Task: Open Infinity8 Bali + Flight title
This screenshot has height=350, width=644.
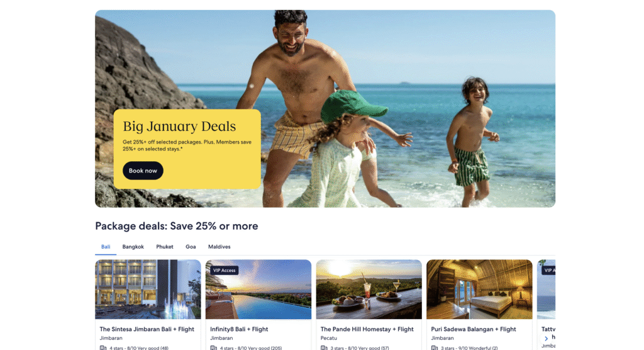Action: coord(239,329)
